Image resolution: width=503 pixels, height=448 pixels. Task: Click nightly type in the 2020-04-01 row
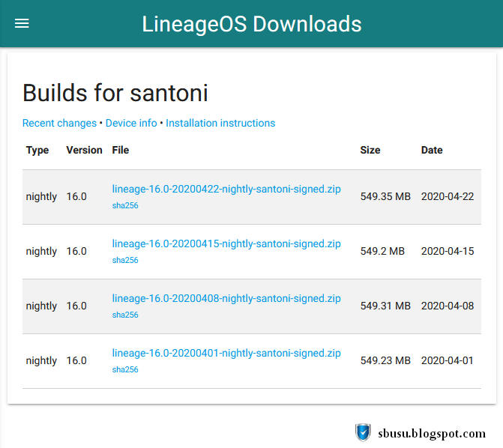coord(41,361)
